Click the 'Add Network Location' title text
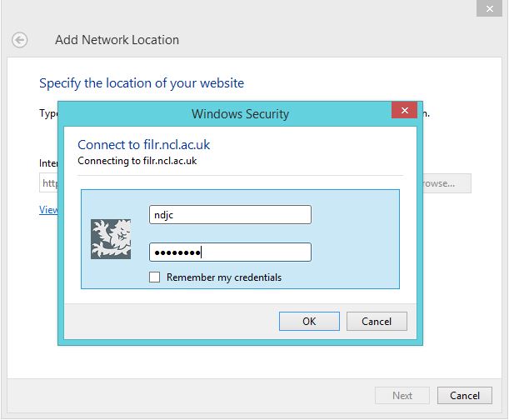Image resolution: width=509 pixels, height=420 pixels. pos(117,40)
